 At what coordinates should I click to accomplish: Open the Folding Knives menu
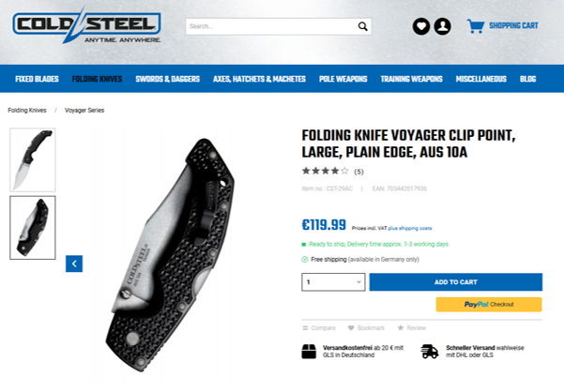point(97,79)
